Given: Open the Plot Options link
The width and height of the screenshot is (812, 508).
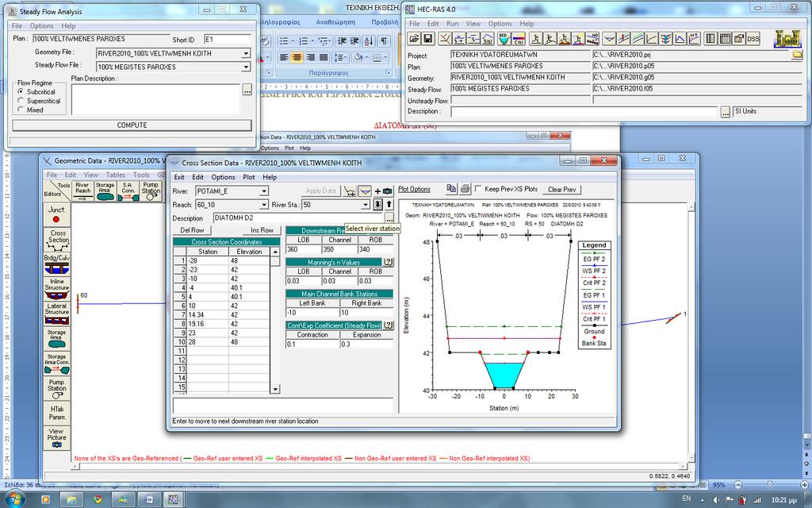Looking at the screenshot, I should click(414, 189).
